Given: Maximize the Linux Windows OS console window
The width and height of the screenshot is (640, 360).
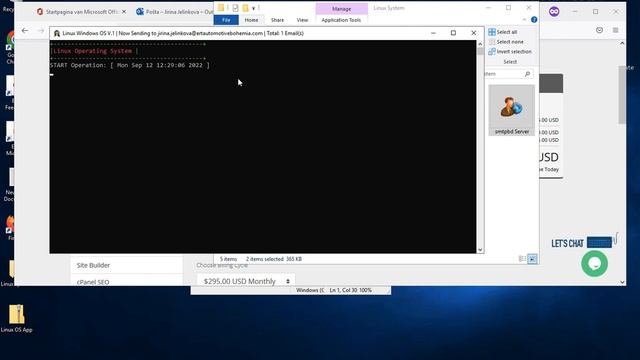Looking at the screenshot, I should pyautogui.click(x=453, y=33).
